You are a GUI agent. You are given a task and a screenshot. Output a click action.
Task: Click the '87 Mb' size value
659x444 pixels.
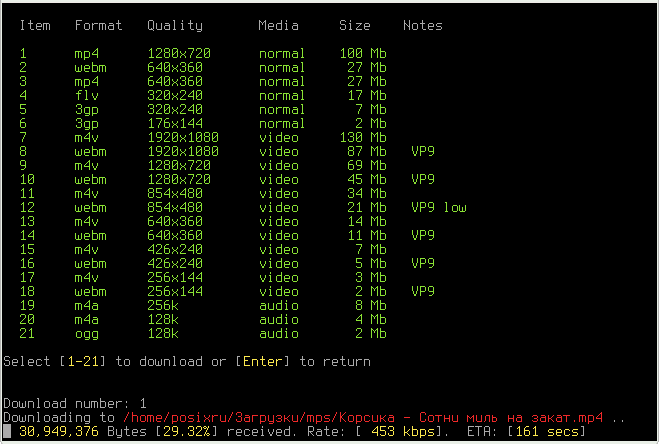pyautogui.click(x=367, y=151)
